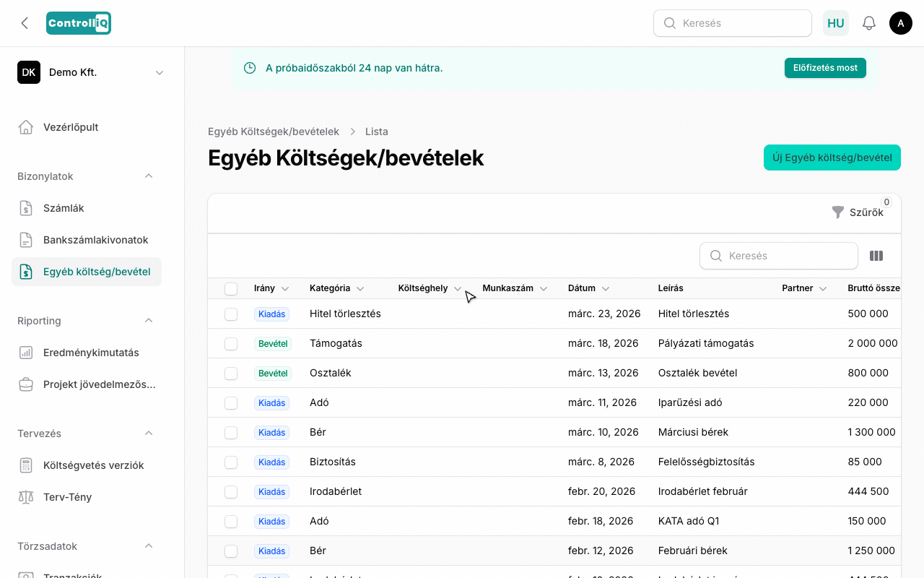Sort by Irány column
Viewport: 924px width, 578px height.
pos(271,288)
